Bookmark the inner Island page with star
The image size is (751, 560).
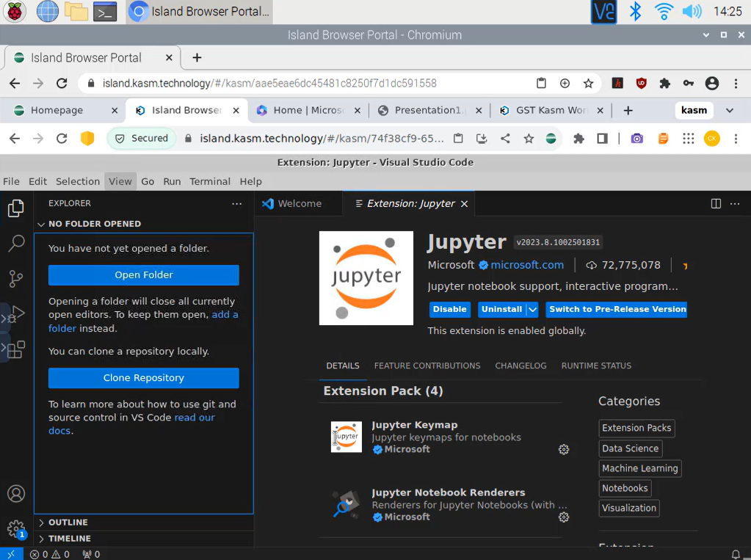click(x=529, y=139)
